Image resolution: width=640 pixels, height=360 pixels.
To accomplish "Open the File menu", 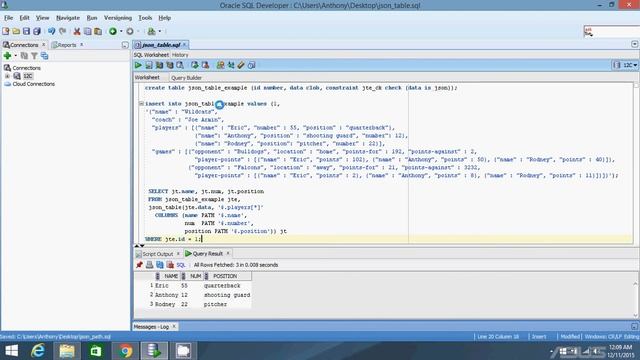I will [x=8, y=18].
